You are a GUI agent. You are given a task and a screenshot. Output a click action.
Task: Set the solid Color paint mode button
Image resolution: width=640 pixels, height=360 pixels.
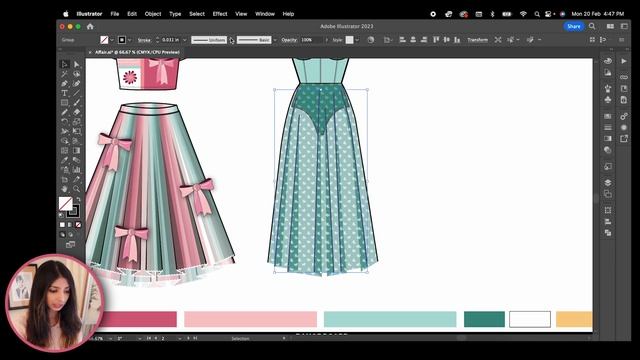(x=62, y=225)
